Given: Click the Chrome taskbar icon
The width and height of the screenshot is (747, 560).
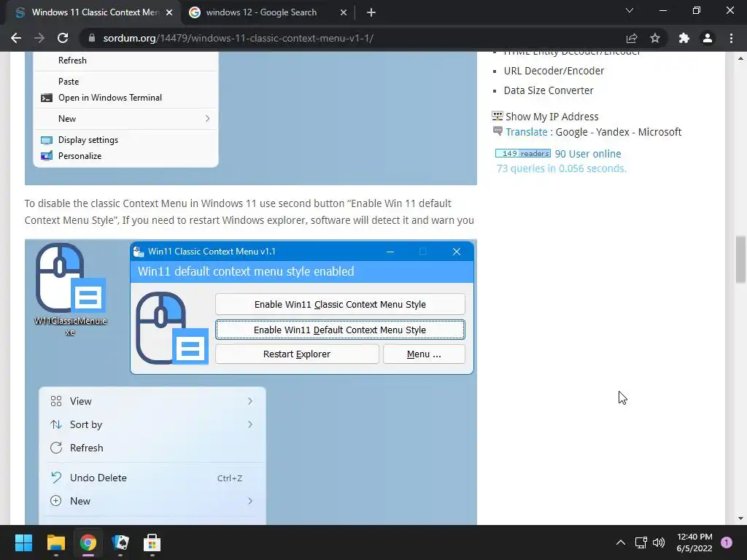Looking at the screenshot, I should (88, 542).
